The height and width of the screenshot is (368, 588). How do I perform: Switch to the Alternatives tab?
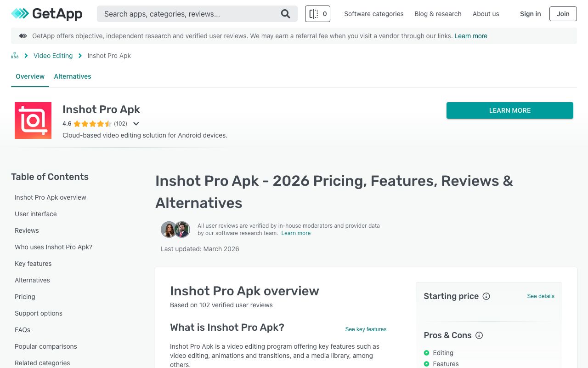[73, 76]
